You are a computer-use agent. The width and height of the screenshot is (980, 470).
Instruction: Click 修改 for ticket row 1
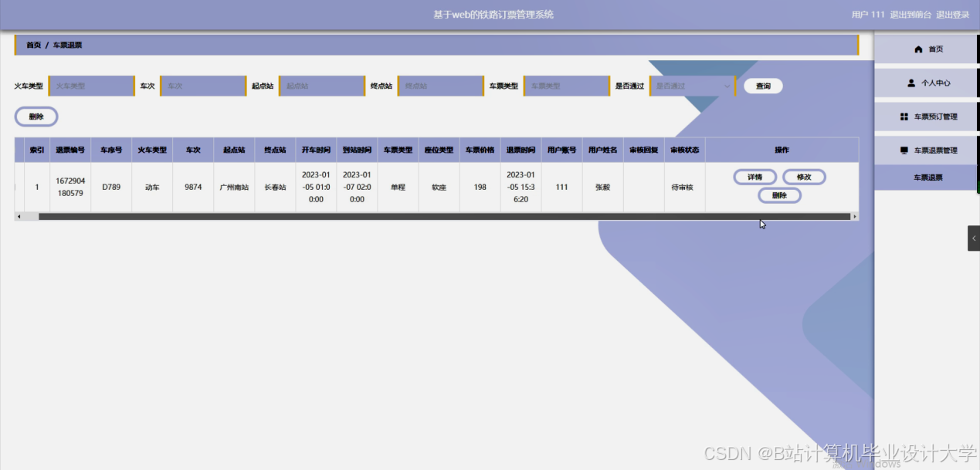coord(804,177)
